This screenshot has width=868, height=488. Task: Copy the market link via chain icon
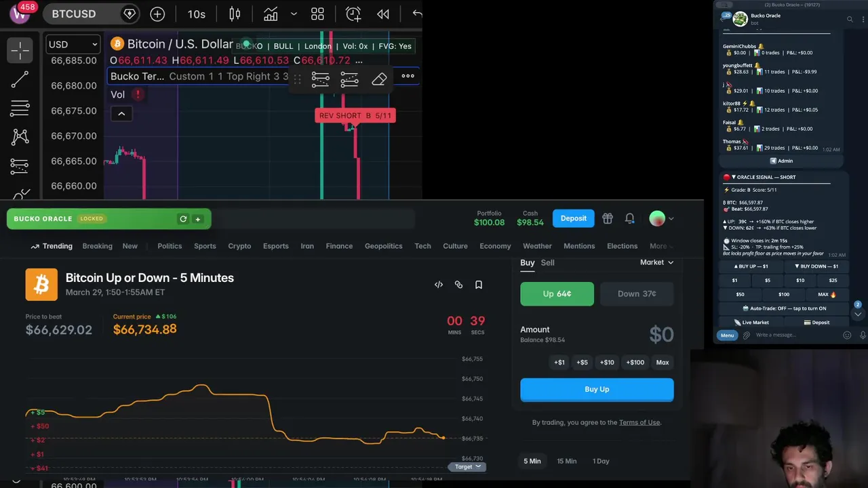(458, 285)
